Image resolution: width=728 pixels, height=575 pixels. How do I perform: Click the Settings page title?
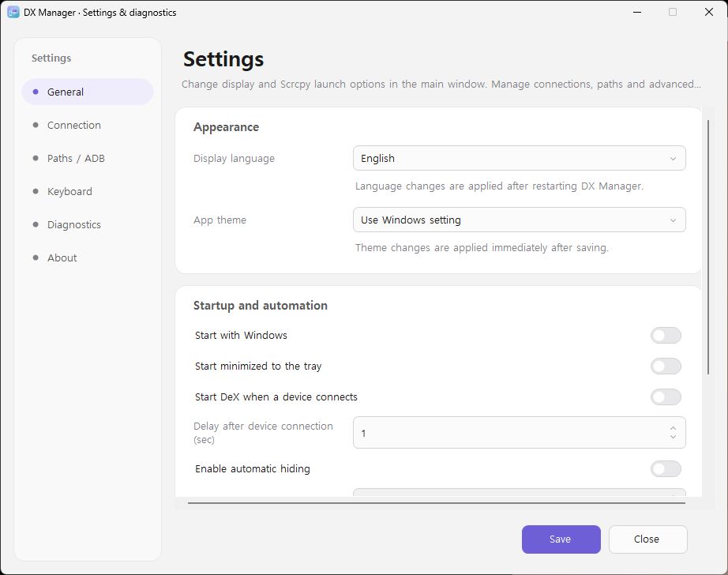tap(223, 59)
